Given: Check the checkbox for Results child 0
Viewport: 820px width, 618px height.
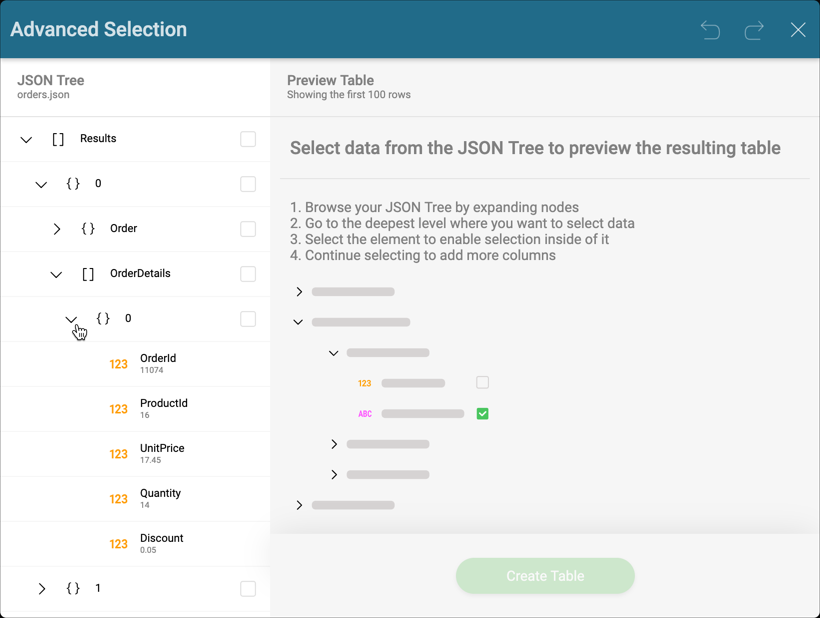Looking at the screenshot, I should point(248,184).
